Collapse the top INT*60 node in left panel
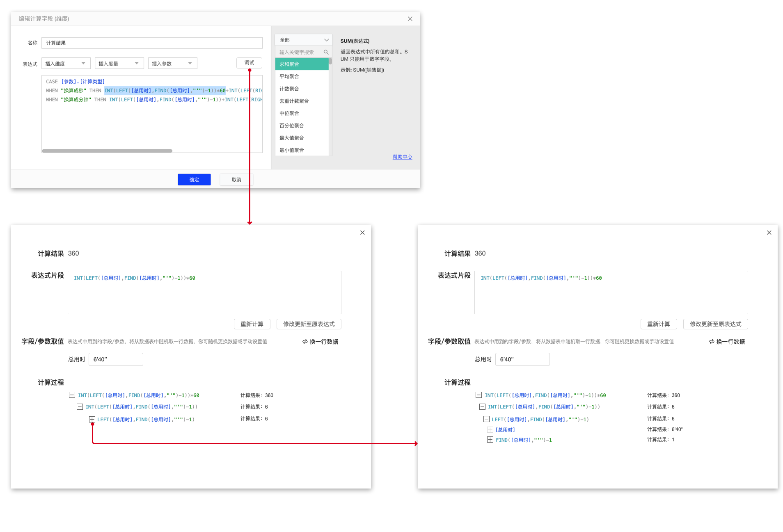The width and height of the screenshot is (783, 532). point(72,395)
